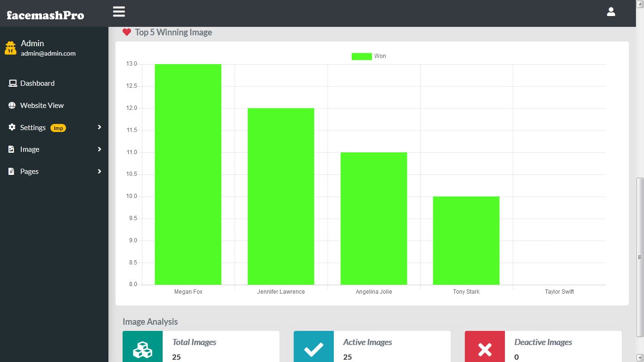The height and width of the screenshot is (362, 644).
Task: Click the Settings gear icon
Action: click(12, 127)
